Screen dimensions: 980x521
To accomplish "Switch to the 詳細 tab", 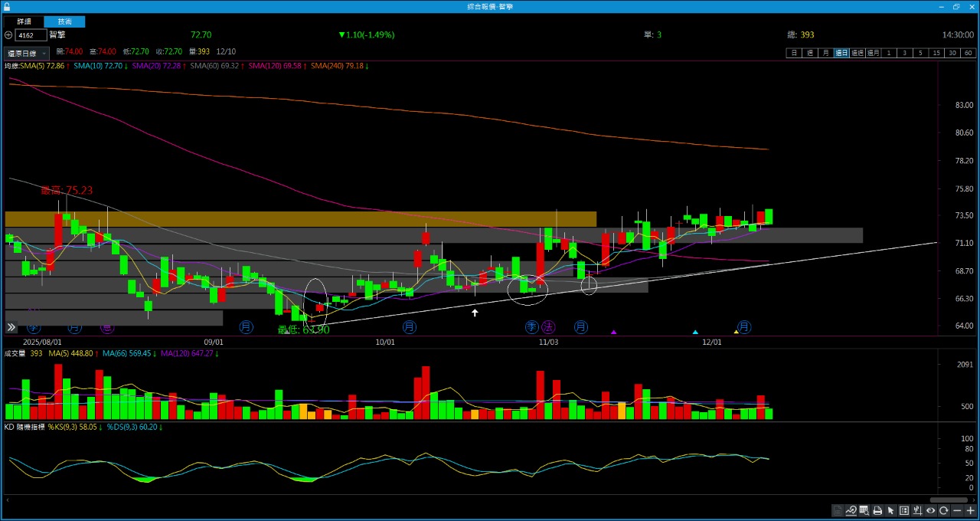I will 24,21.
